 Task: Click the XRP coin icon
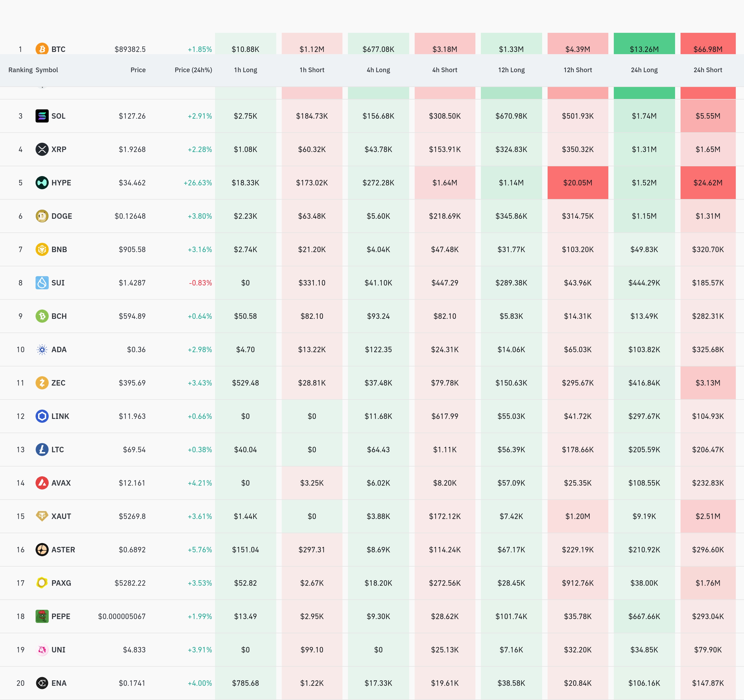click(x=42, y=149)
